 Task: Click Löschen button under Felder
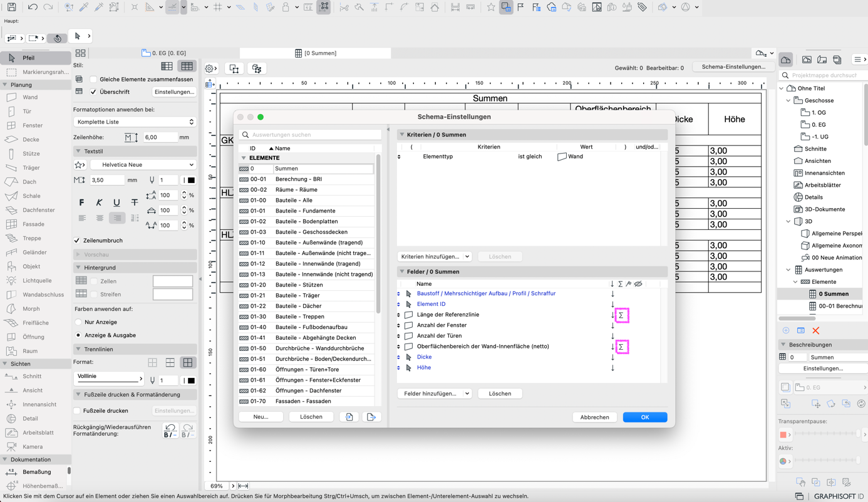tap(500, 394)
